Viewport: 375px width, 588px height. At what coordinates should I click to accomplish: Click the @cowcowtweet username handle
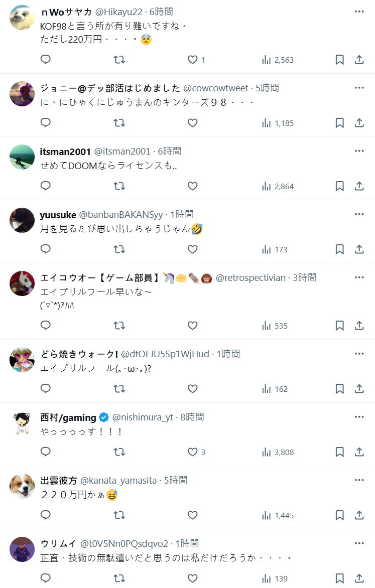tap(216, 88)
